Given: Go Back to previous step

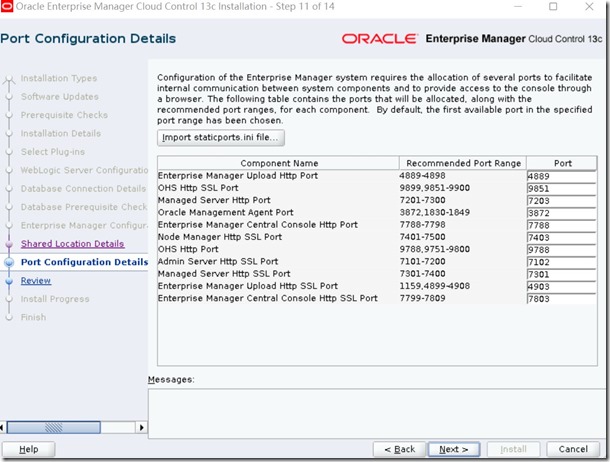Looking at the screenshot, I should click(400, 450).
